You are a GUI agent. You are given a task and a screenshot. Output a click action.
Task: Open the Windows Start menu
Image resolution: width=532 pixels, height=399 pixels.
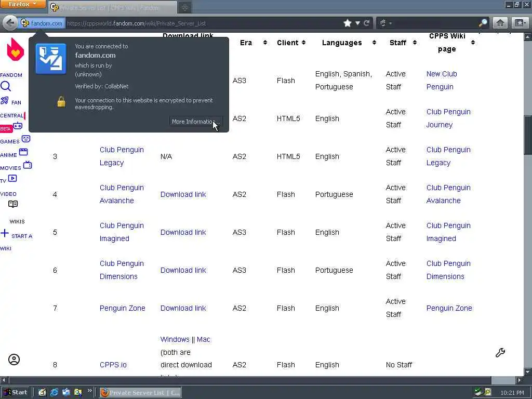click(16, 393)
